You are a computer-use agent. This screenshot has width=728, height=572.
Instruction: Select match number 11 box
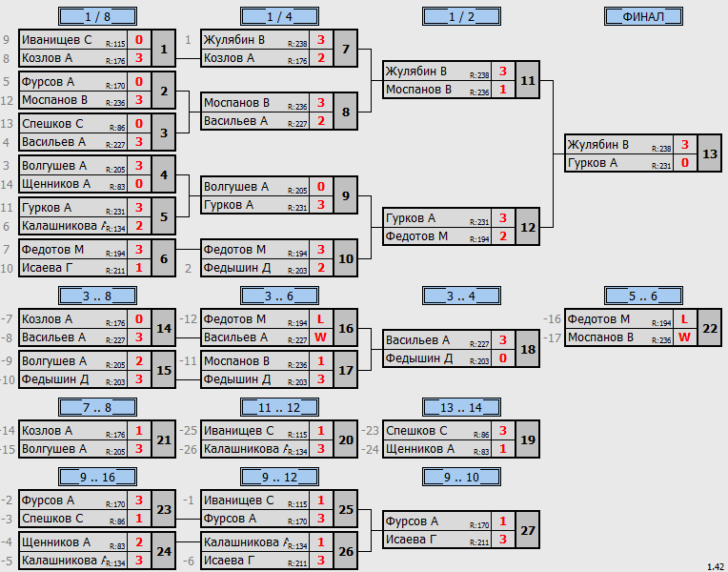528,80
